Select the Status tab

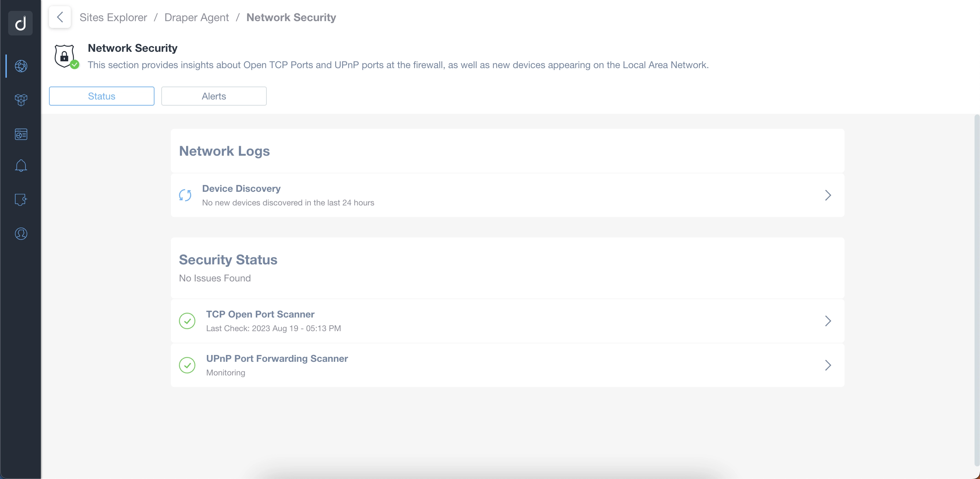pyautogui.click(x=101, y=96)
